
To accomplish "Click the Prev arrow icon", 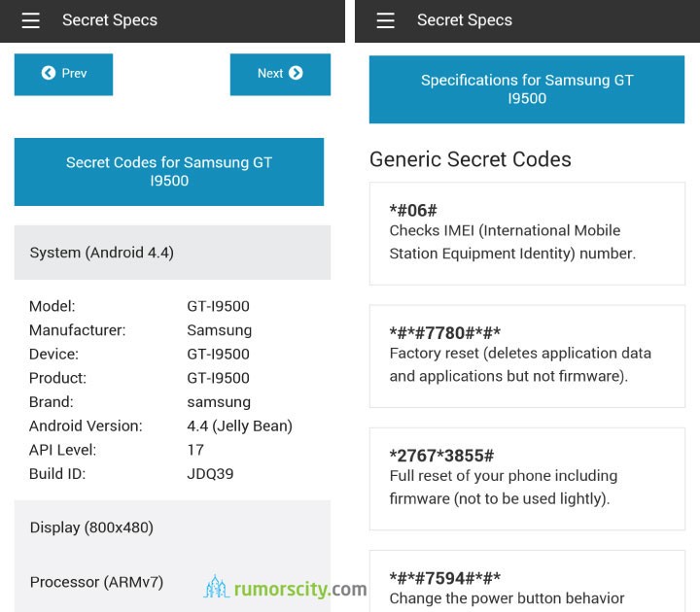I will point(49,73).
